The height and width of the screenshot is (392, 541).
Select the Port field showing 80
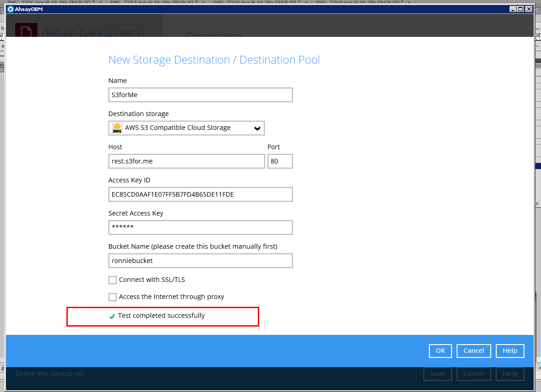280,161
